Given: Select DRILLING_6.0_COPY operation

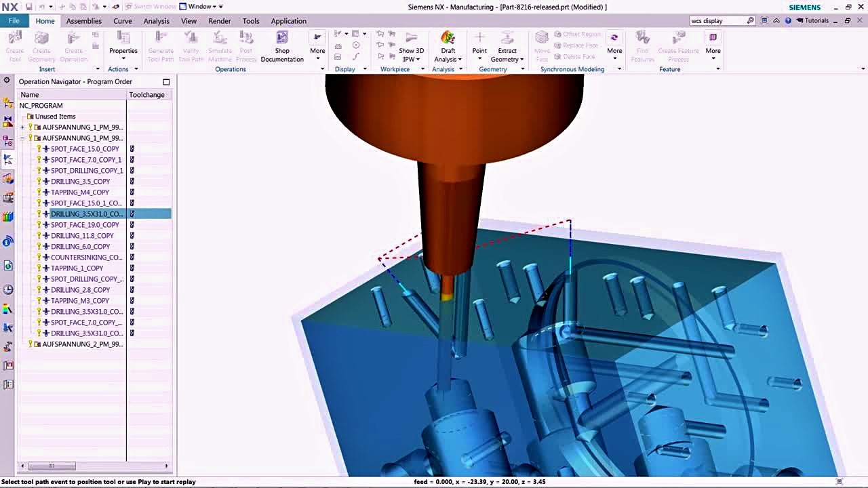Looking at the screenshot, I should coord(80,247).
